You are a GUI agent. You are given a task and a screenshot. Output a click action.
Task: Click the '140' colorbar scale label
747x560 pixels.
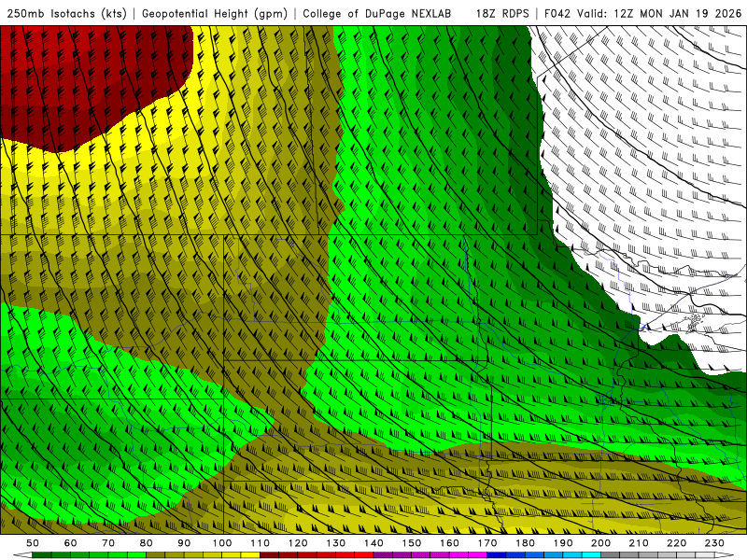(x=373, y=543)
